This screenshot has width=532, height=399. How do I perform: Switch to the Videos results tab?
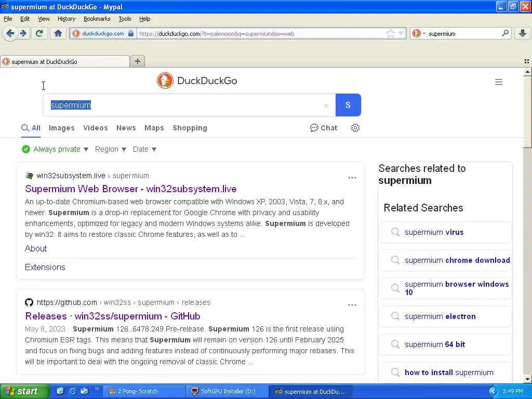coord(96,128)
